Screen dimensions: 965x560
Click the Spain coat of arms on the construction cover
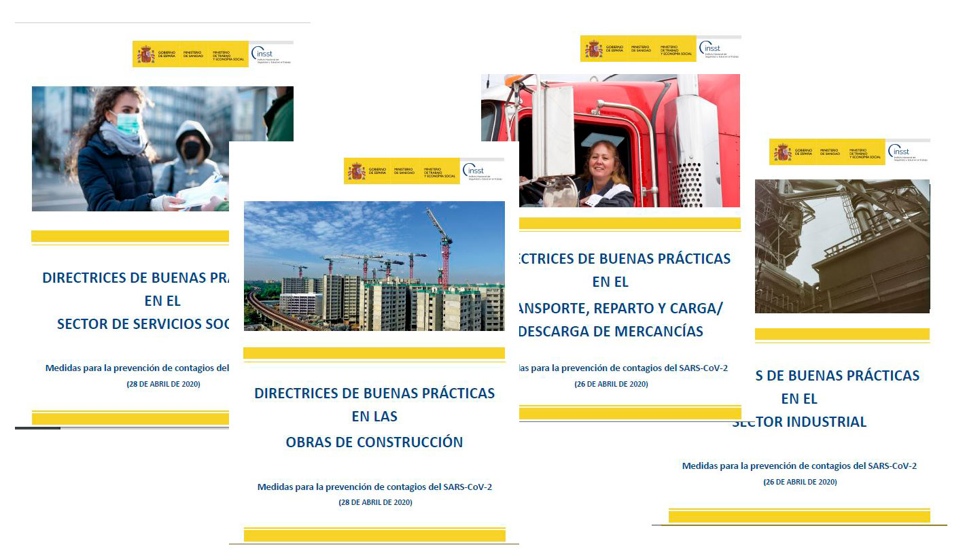click(357, 171)
